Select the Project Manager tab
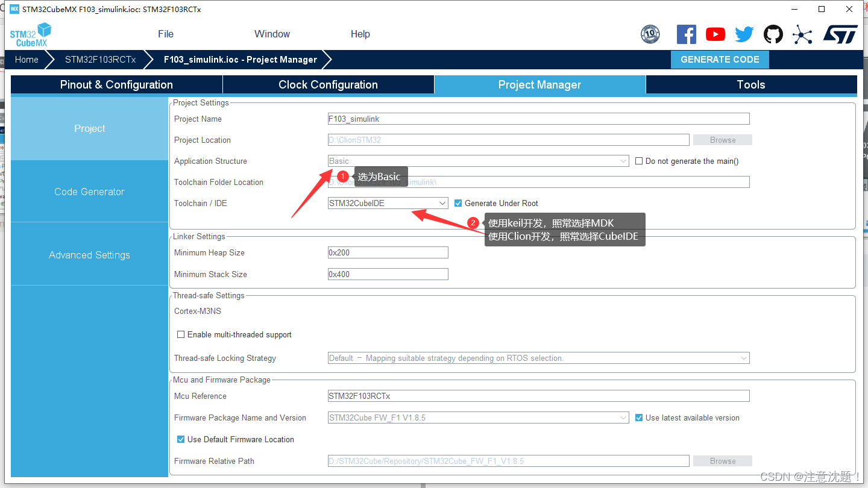Image resolution: width=868 pixels, height=488 pixels. [x=539, y=84]
